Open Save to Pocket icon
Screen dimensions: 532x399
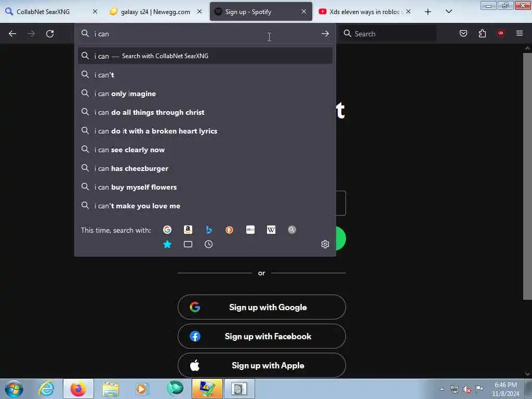click(463, 33)
